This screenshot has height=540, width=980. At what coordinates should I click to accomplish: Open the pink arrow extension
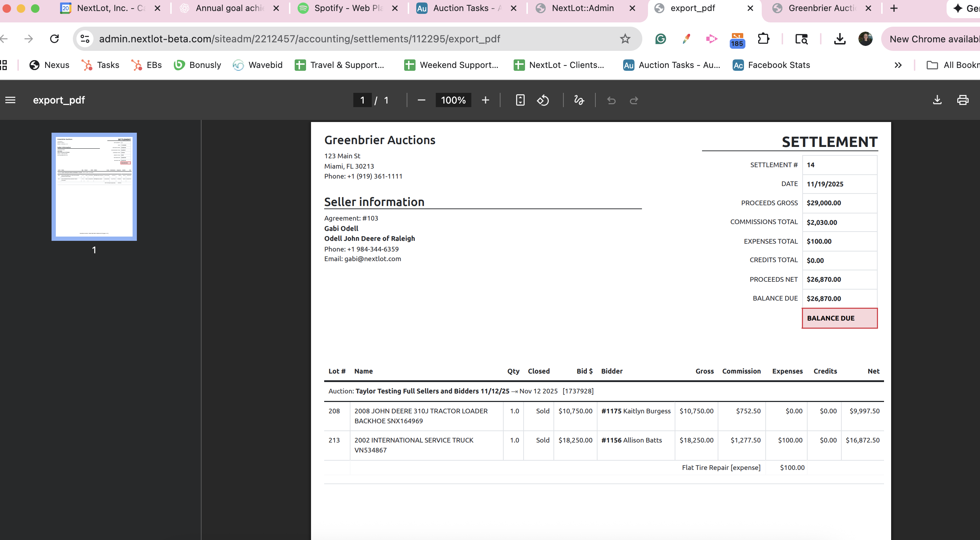pos(711,39)
